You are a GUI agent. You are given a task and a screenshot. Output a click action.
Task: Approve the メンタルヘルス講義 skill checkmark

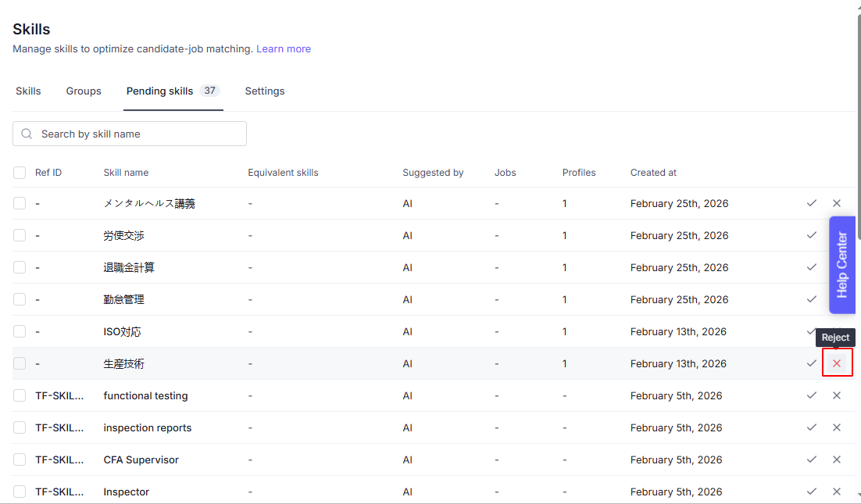(812, 203)
